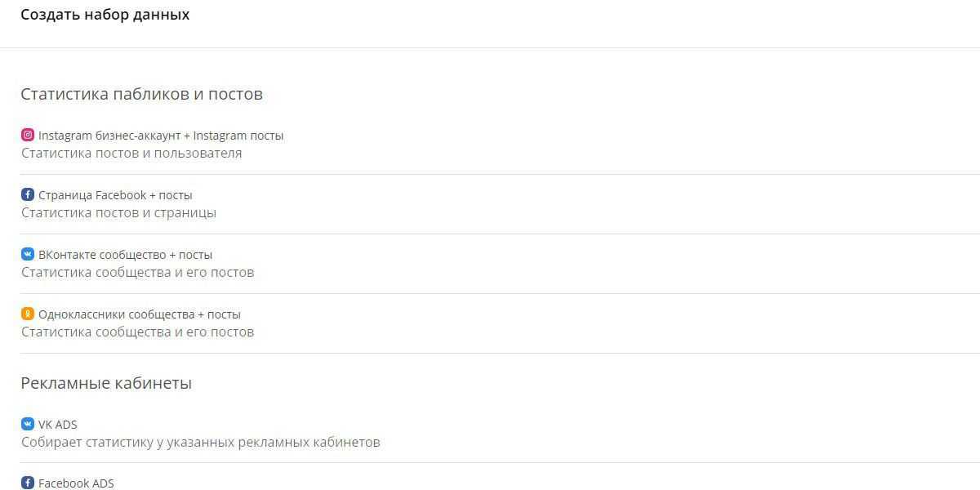Click the 'Статистика пабликов и постов' heading

coord(141,94)
